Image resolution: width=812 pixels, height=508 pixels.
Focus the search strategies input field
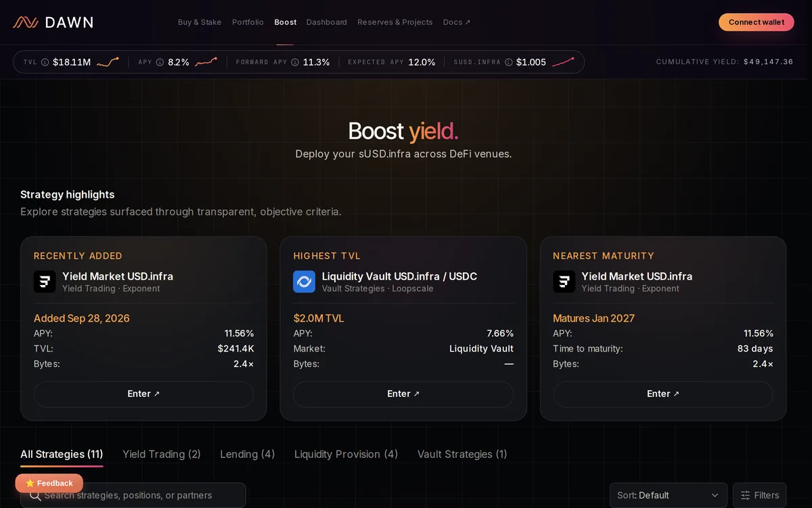coord(133,495)
